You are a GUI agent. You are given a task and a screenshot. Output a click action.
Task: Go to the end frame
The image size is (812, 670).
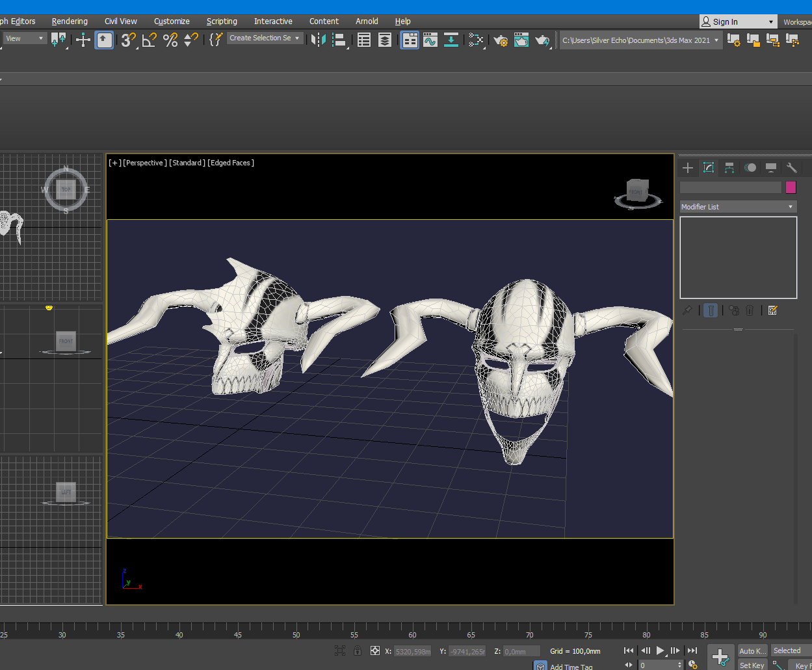[692, 650]
